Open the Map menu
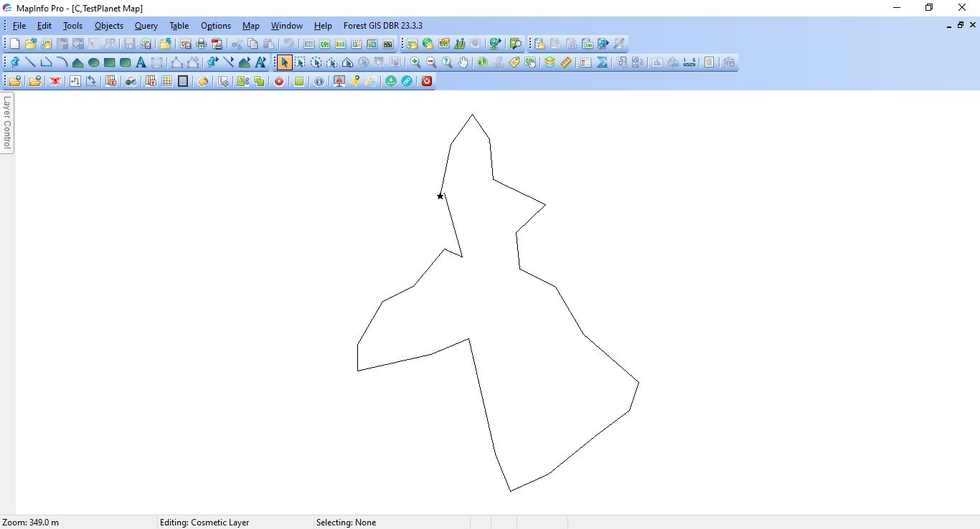 (250, 26)
